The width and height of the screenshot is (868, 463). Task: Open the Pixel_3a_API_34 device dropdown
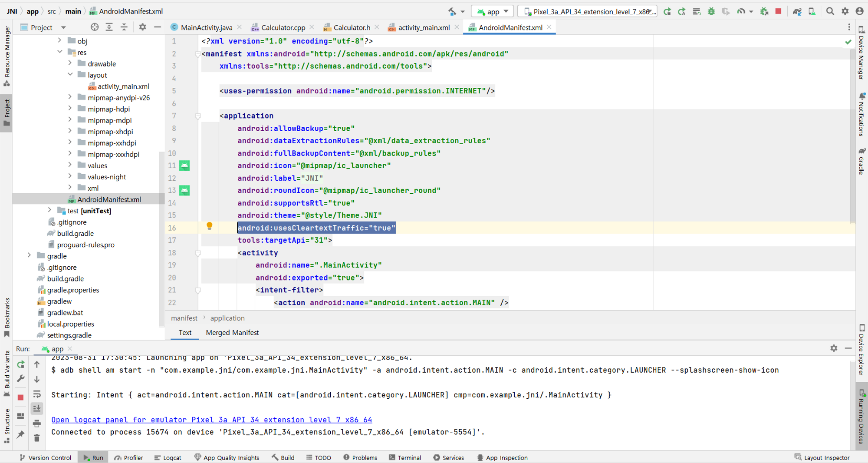pos(587,11)
